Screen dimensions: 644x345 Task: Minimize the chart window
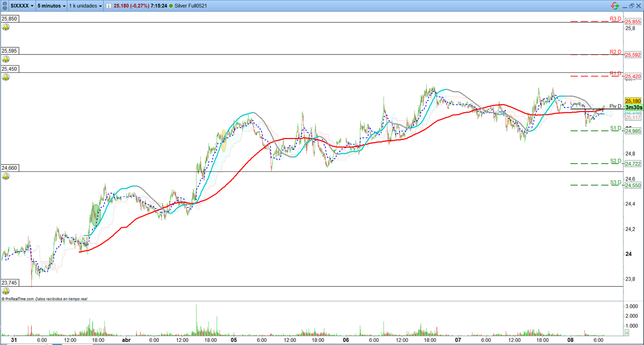[x=625, y=6]
